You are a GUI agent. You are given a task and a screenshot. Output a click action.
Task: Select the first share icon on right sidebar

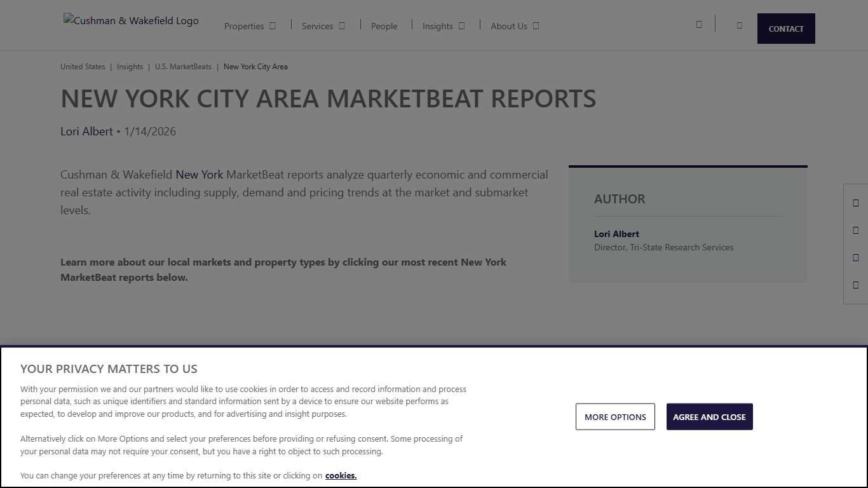pyautogui.click(x=856, y=203)
